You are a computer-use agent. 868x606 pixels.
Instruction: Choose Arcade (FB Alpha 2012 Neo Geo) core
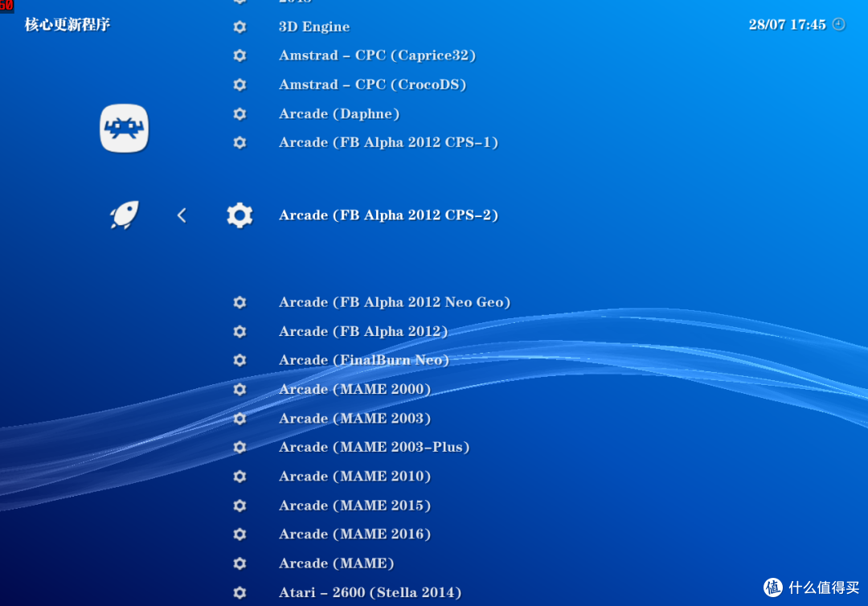point(394,302)
